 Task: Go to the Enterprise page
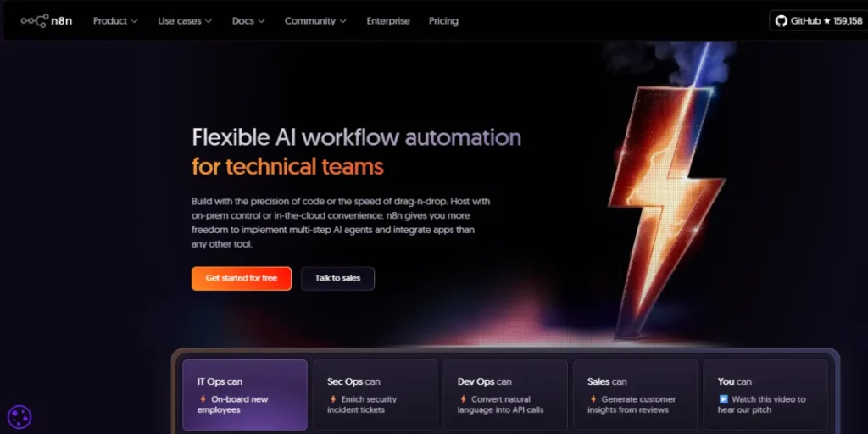[x=388, y=21]
